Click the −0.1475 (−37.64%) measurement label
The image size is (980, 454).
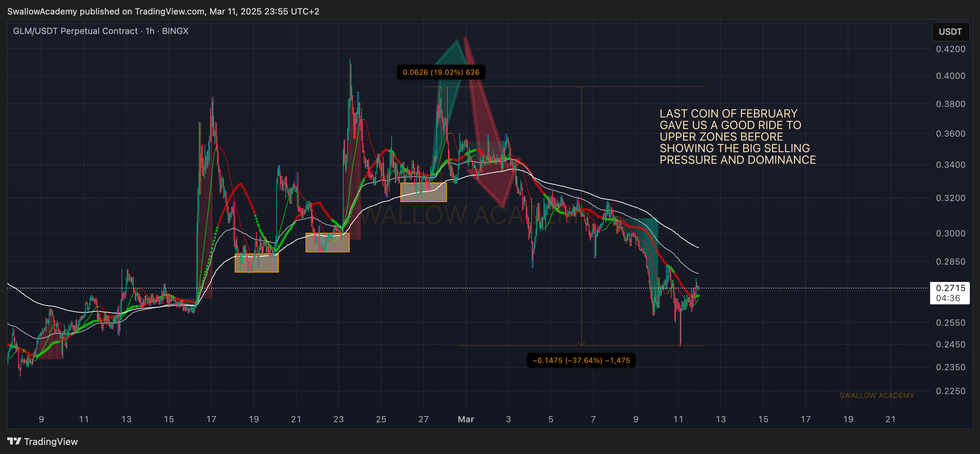tap(581, 360)
